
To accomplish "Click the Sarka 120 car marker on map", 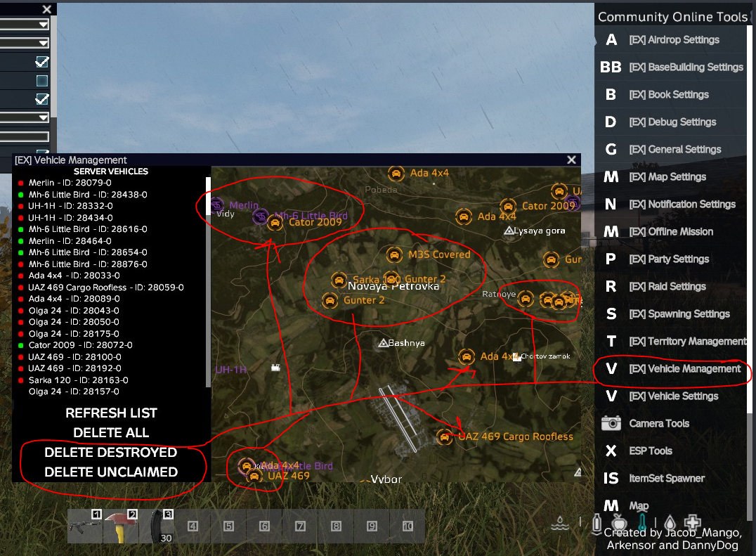I will click(x=339, y=280).
